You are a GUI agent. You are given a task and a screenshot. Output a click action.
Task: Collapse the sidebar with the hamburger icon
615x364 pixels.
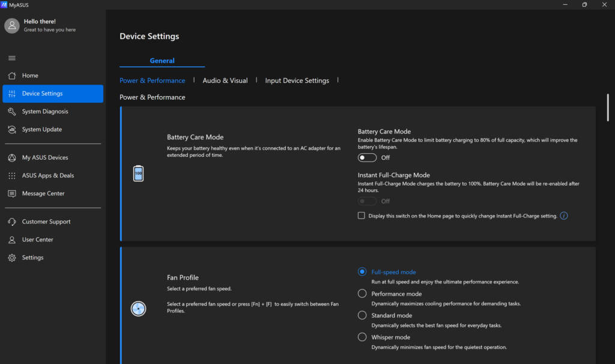(12, 58)
